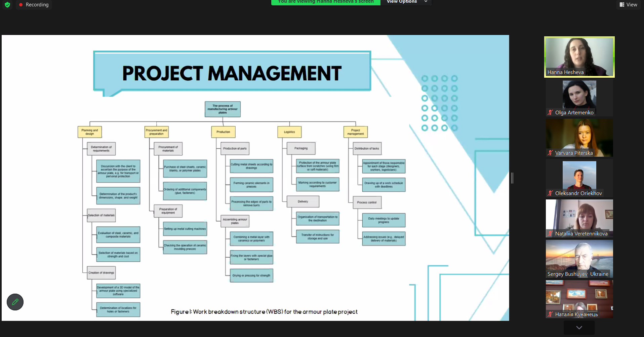This screenshot has height=337, width=644.
Task: Click the 'Creation of drawings' box
Action: [101, 273]
